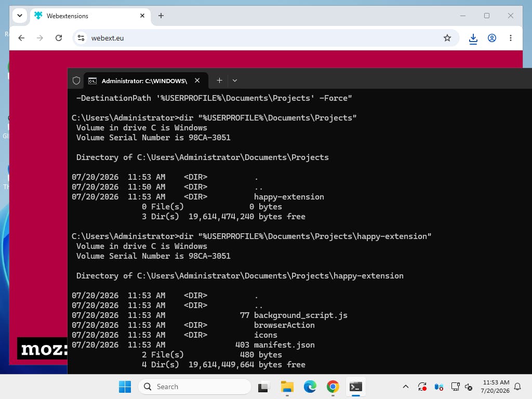Screen dimensions: 532x399
Task: Open Chrome tab search chevron
Action: (20, 16)
